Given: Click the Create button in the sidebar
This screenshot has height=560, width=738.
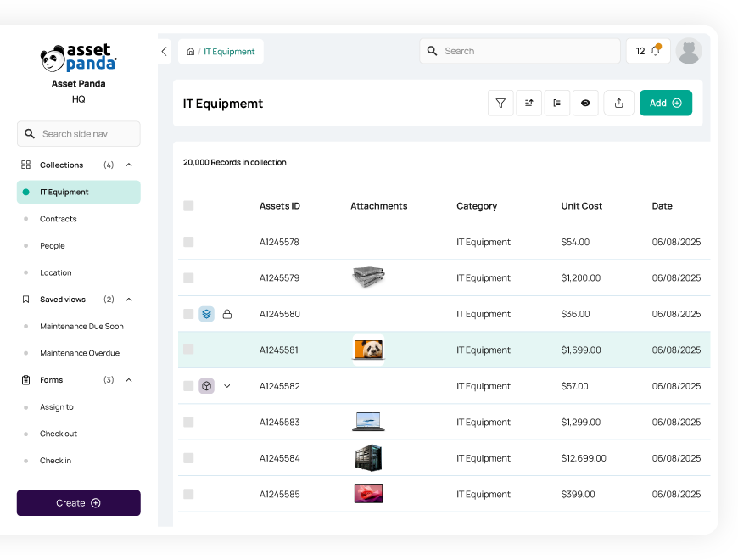Looking at the screenshot, I should [78, 502].
